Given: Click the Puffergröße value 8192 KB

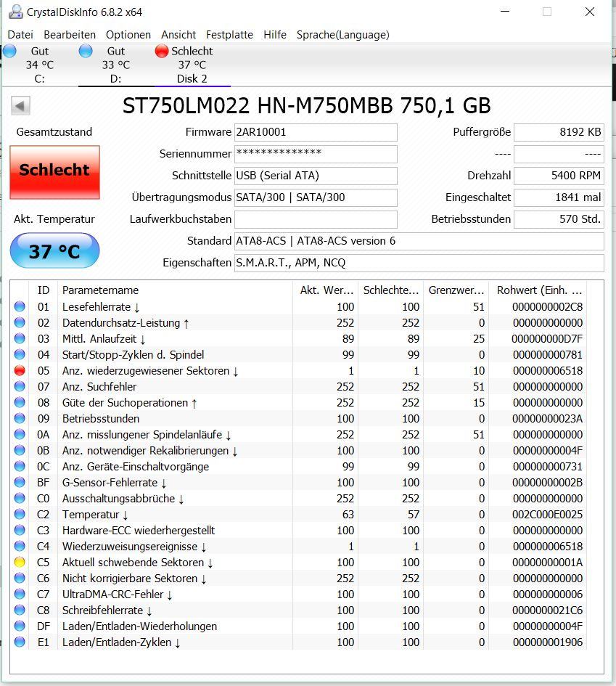Looking at the screenshot, I should point(559,132).
